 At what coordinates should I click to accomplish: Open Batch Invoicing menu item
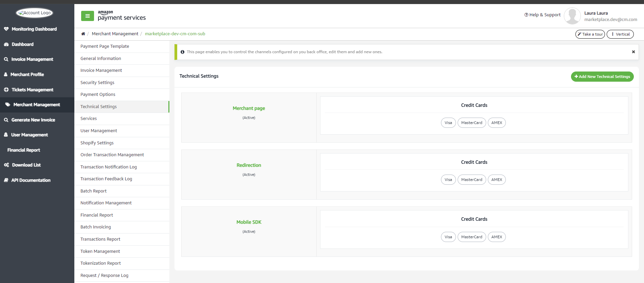[x=122, y=227]
